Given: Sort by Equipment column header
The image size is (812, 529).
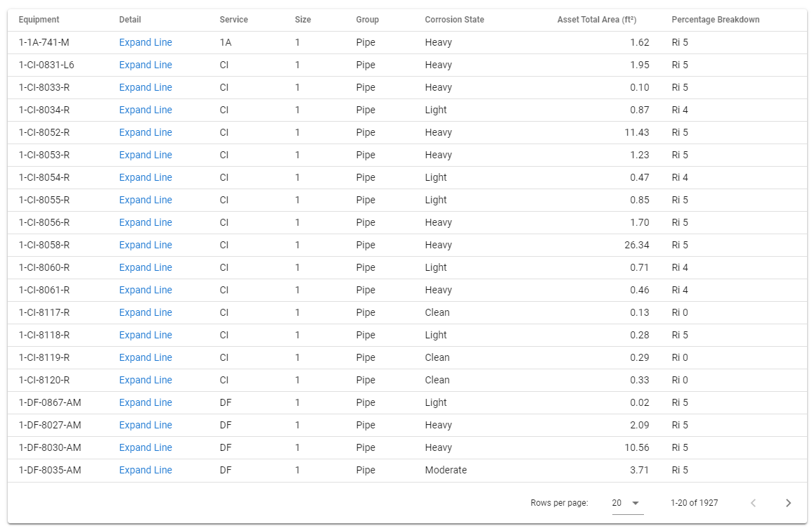Looking at the screenshot, I should coord(39,20).
